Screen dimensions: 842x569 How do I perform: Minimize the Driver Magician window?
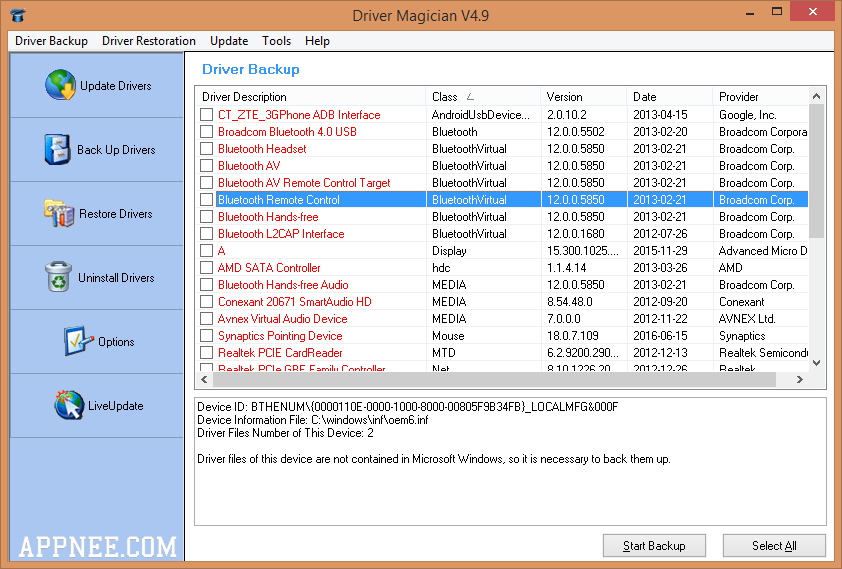[x=750, y=12]
